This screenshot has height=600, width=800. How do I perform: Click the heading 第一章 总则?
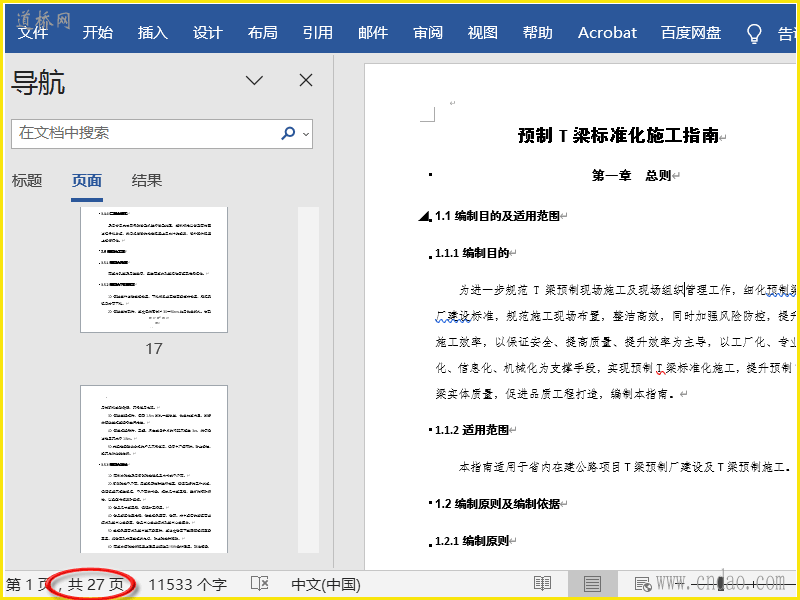[x=631, y=176]
